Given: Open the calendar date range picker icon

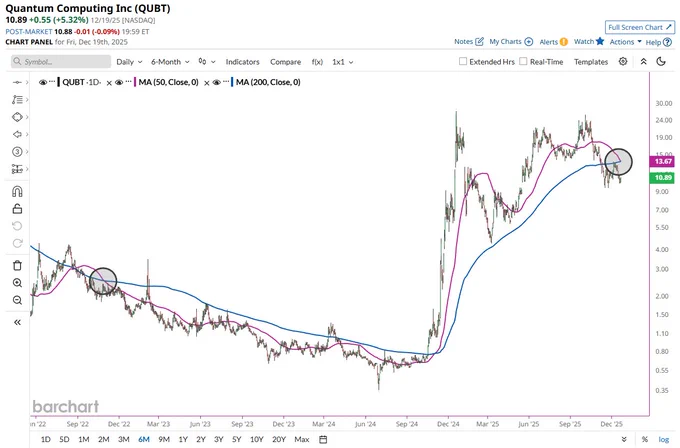Looking at the screenshot, I should point(323,439).
